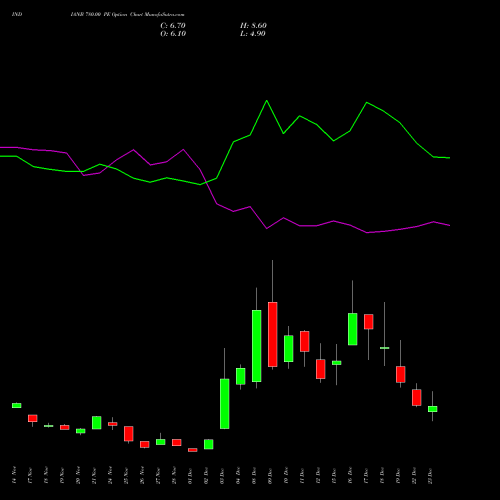Click the 'PE Options Chart' title text
Screen dimensions: 500x500
123,14
